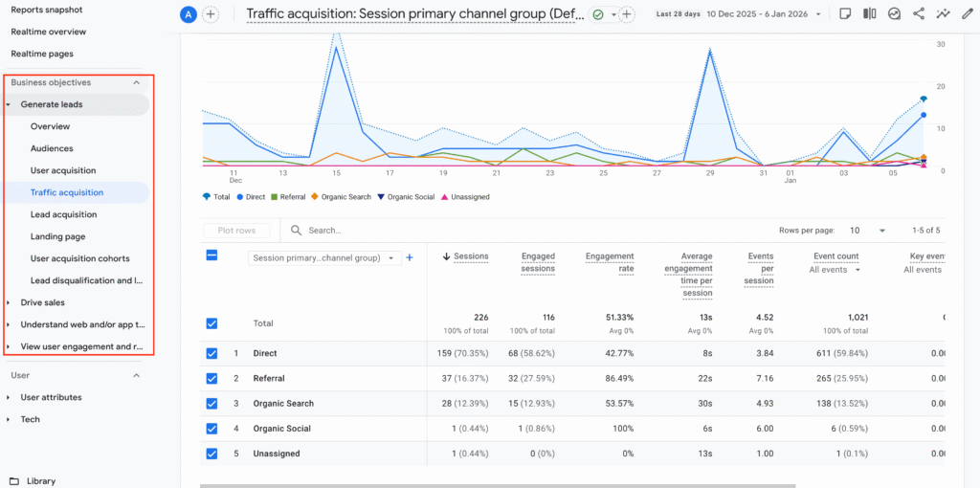This screenshot has width=980, height=488.
Task: Click the Plot rows button
Action: [x=236, y=231]
